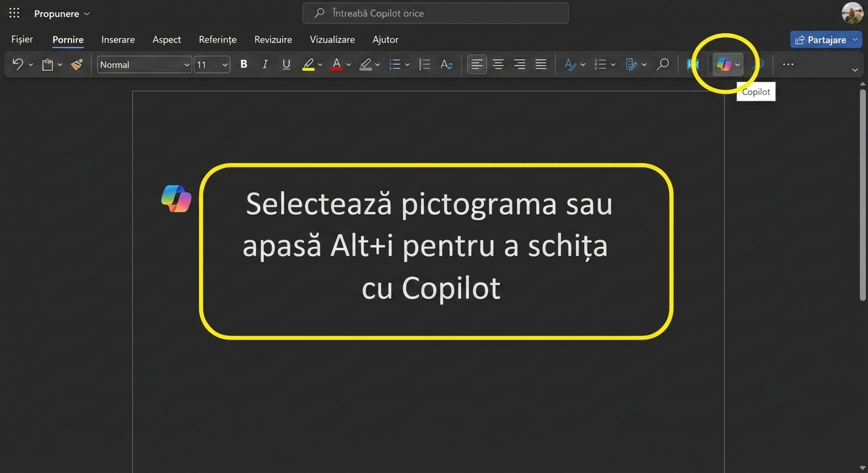Viewport: 868px width, 473px height.
Task: Click the yellow highlighter pen icon
Action: [x=308, y=63]
